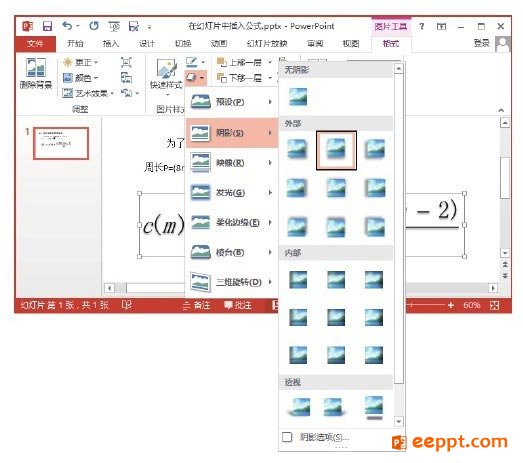Click the Notes (备注) icon in status bar
The width and height of the screenshot is (523, 463).
197,305
